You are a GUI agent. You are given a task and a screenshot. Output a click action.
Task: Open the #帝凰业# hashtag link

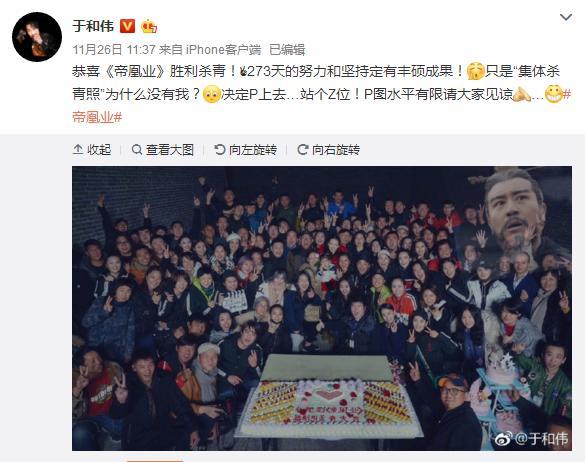97,117
